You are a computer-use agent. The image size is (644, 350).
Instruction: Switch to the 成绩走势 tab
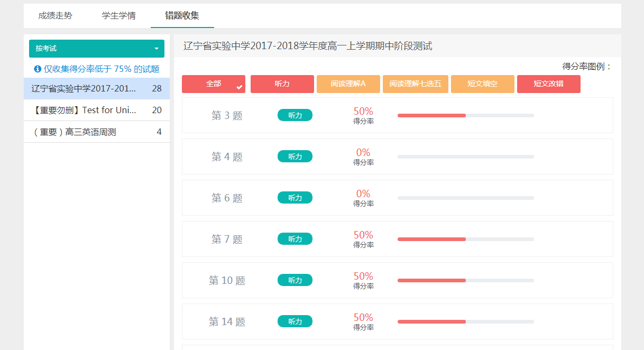coord(55,16)
